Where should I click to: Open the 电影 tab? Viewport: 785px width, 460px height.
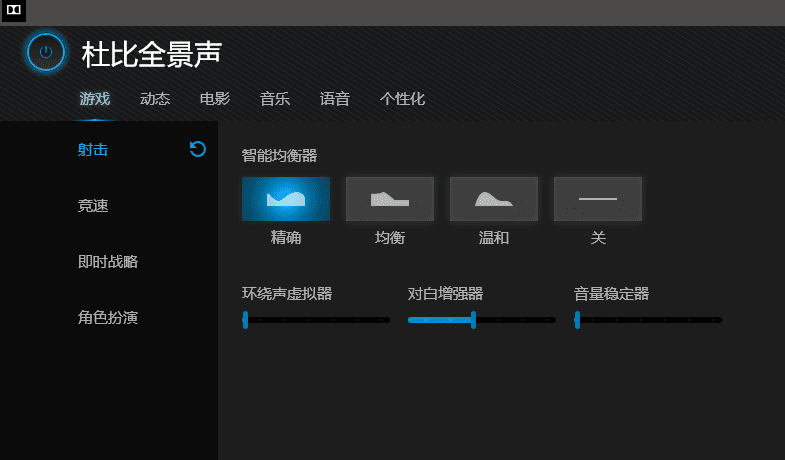pos(215,99)
